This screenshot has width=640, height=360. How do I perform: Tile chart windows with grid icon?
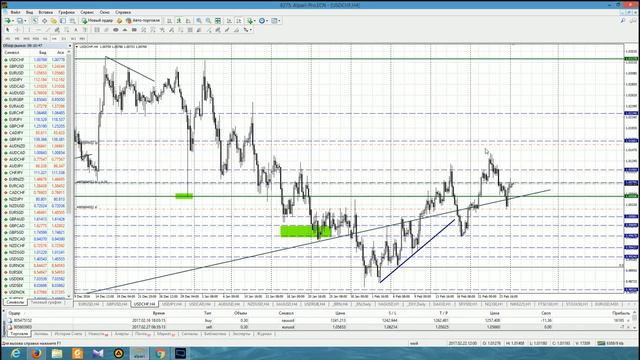(x=218, y=20)
